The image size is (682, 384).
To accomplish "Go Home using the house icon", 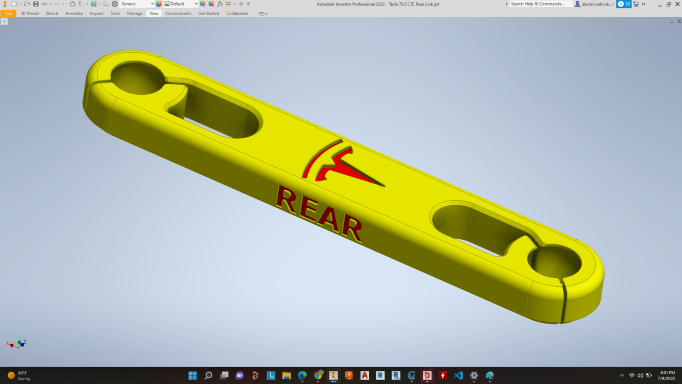I will click(72, 4).
